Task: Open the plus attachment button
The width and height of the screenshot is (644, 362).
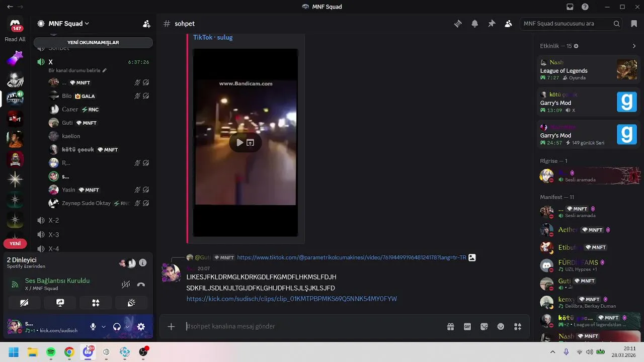Action: coord(171,327)
